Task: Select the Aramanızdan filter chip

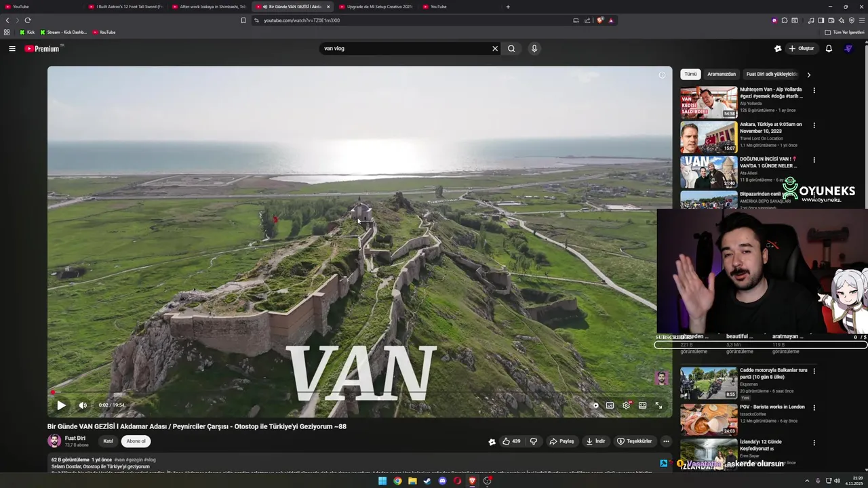Action: point(722,74)
